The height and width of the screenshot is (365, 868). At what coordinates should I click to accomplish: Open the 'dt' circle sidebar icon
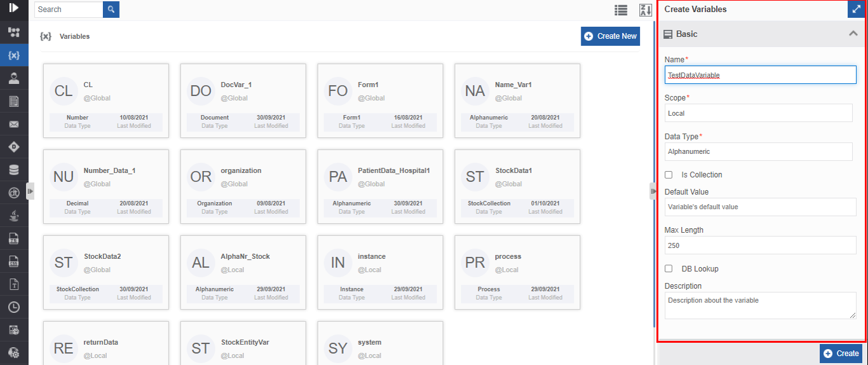(x=14, y=193)
